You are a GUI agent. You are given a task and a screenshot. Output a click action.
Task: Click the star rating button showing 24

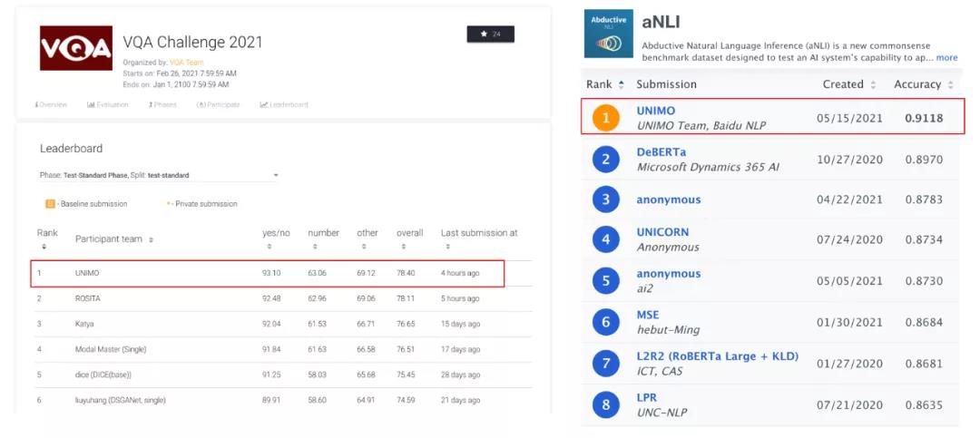(491, 34)
